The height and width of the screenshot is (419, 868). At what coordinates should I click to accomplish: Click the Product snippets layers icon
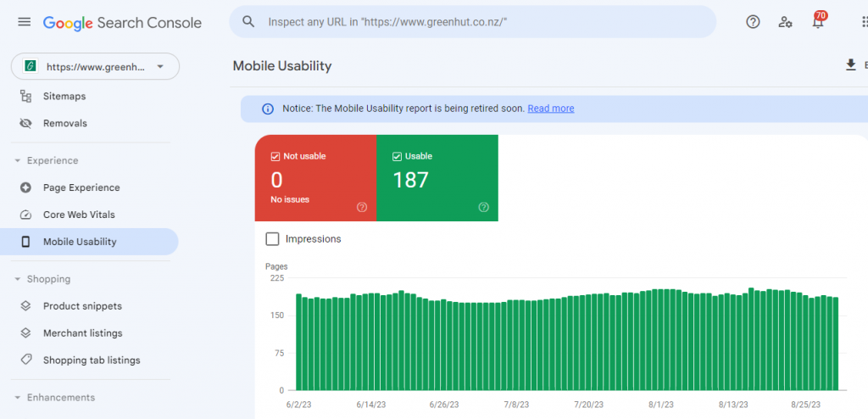[x=25, y=306]
